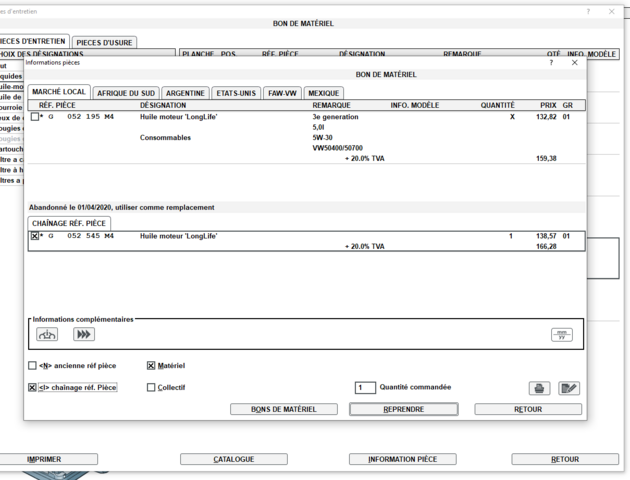Click the edit notes pencil icon
The image size is (630, 480).
click(569, 388)
